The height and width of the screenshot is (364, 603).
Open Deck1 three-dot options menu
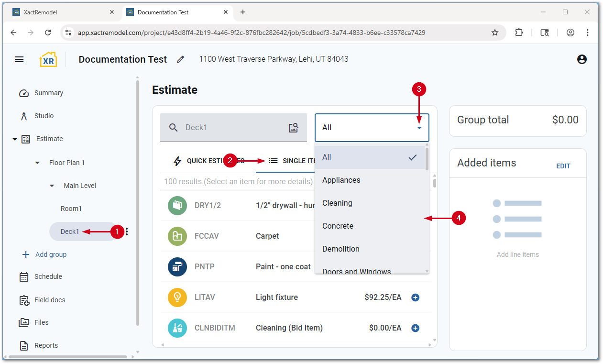127,232
